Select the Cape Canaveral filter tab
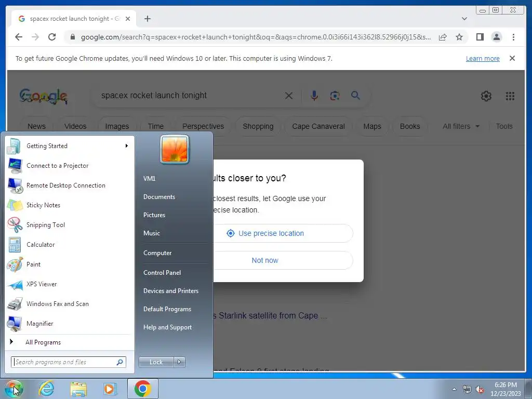 coord(318,126)
